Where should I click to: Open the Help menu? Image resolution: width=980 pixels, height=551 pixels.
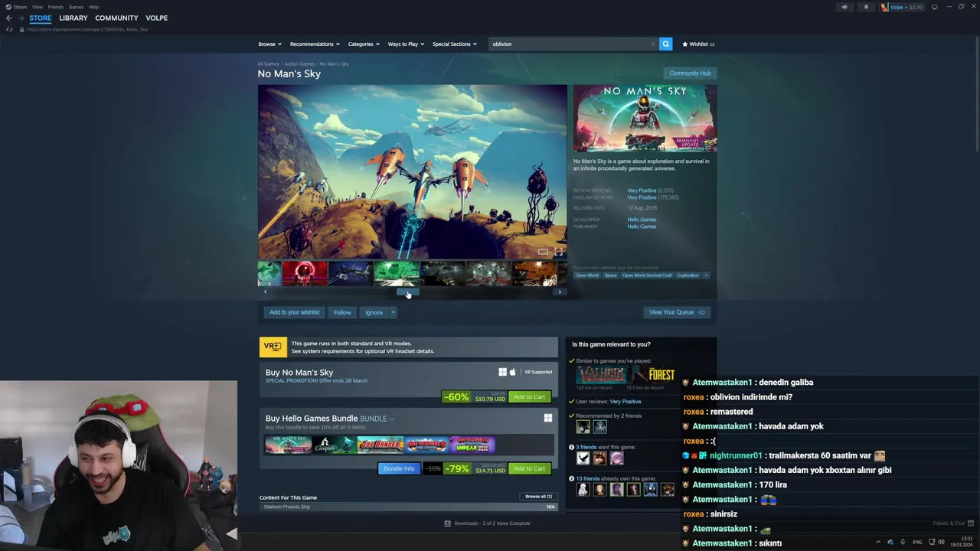93,7
